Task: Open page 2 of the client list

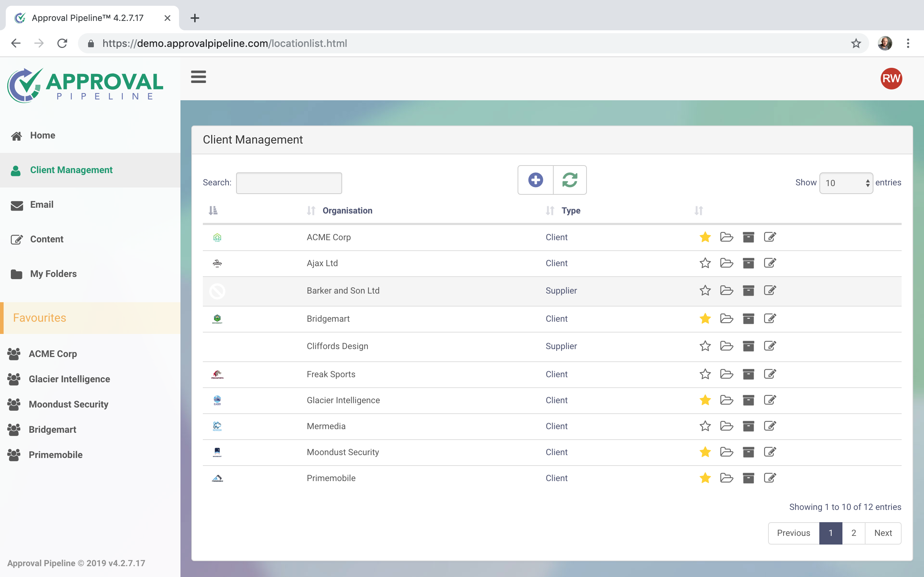Action: click(x=854, y=533)
